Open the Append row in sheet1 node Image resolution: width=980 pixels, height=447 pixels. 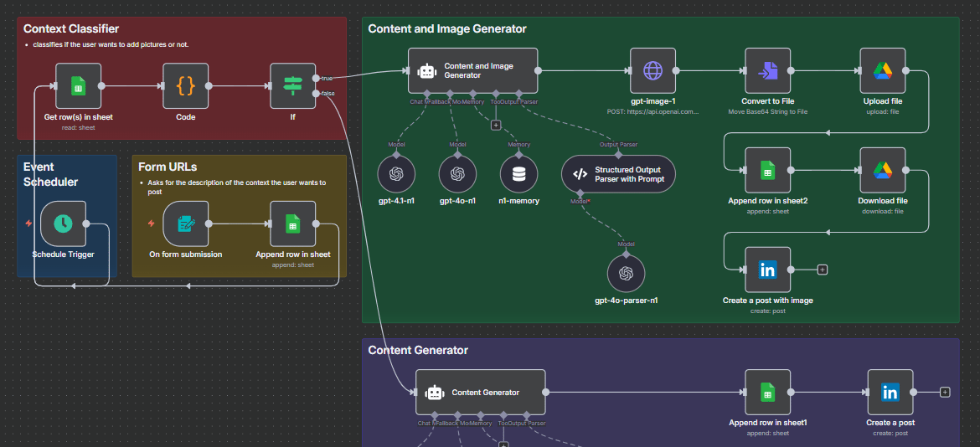[x=767, y=392]
